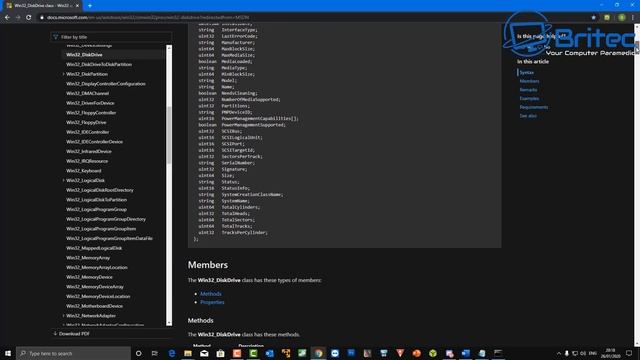Select Win32_MappedLogicalDisk in sidebar
Viewport: 640px width, 360px height.
click(94, 248)
